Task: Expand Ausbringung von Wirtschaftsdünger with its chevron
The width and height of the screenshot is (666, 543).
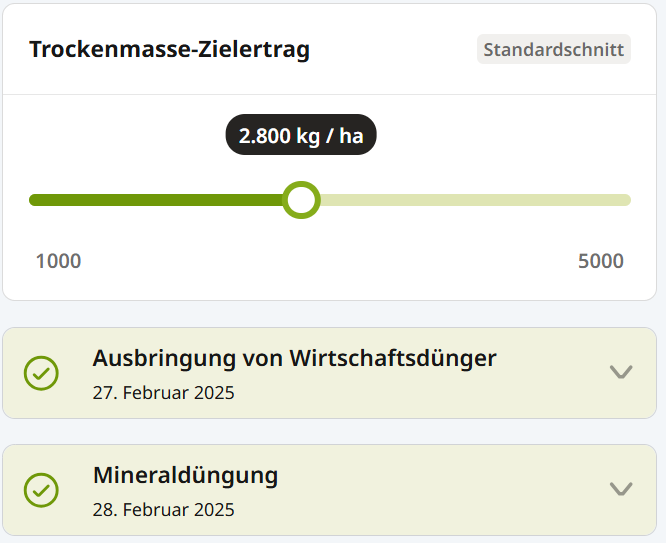Action: [621, 372]
